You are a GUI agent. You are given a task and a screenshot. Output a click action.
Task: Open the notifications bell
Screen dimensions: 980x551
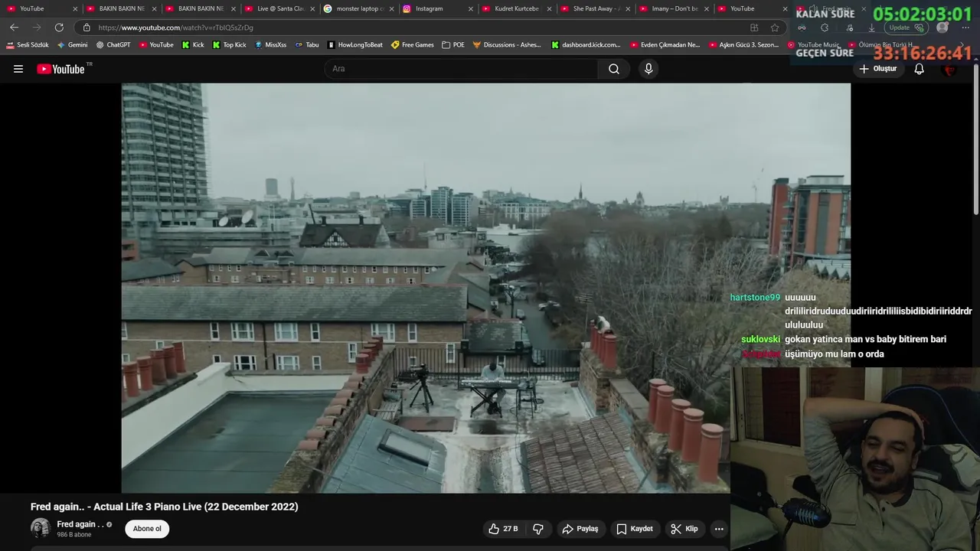[919, 69]
